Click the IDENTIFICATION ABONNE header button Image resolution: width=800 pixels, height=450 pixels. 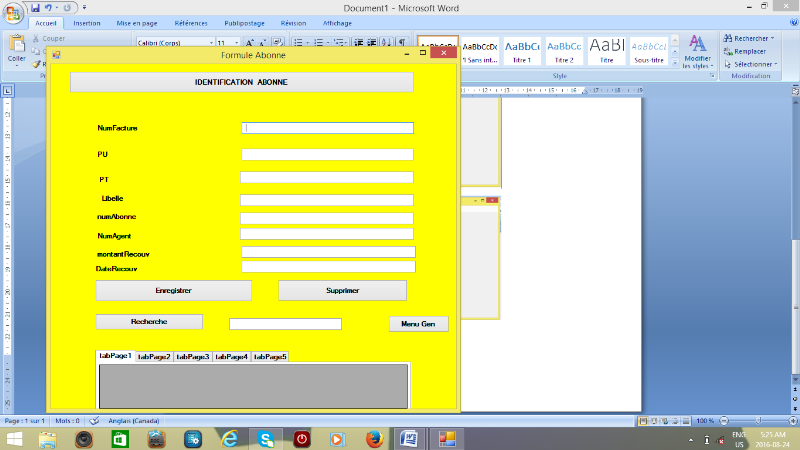coord(241,82)
